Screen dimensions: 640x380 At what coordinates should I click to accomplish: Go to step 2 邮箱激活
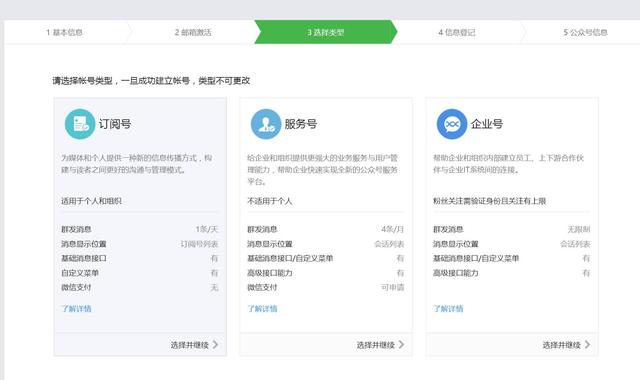[193, 32]
